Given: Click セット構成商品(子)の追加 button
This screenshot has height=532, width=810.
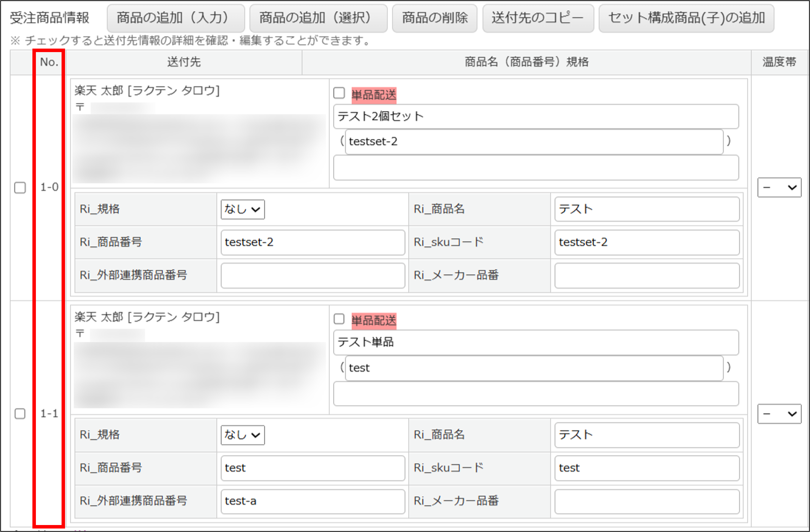Looking at the screenshot, I should [x=686, y=18].
